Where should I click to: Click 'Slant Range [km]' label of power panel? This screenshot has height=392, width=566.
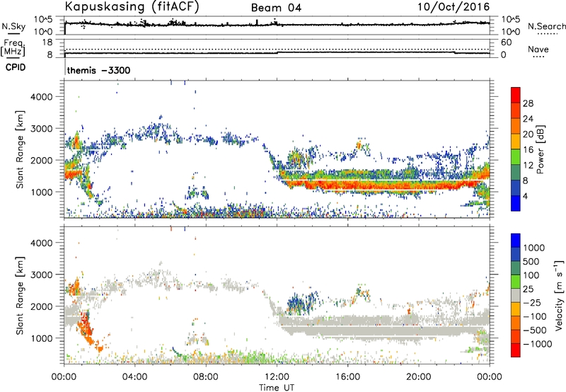(x=20, y=150)
